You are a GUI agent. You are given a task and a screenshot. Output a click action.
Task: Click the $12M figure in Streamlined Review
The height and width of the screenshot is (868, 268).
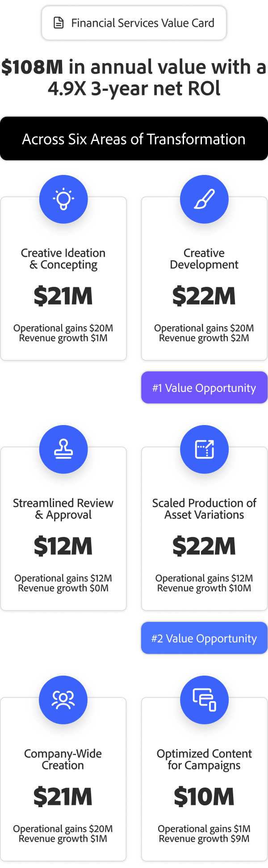[x=63, y=546]
